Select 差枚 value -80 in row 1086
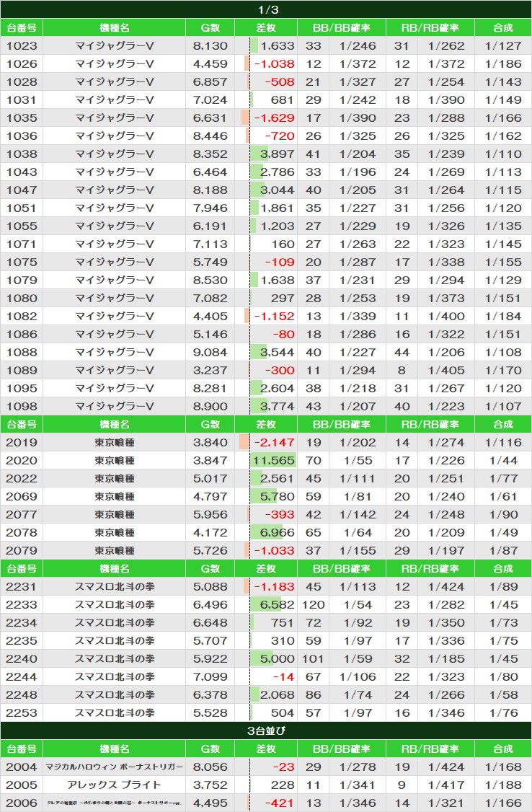The image size is (532, 812). 283,335
